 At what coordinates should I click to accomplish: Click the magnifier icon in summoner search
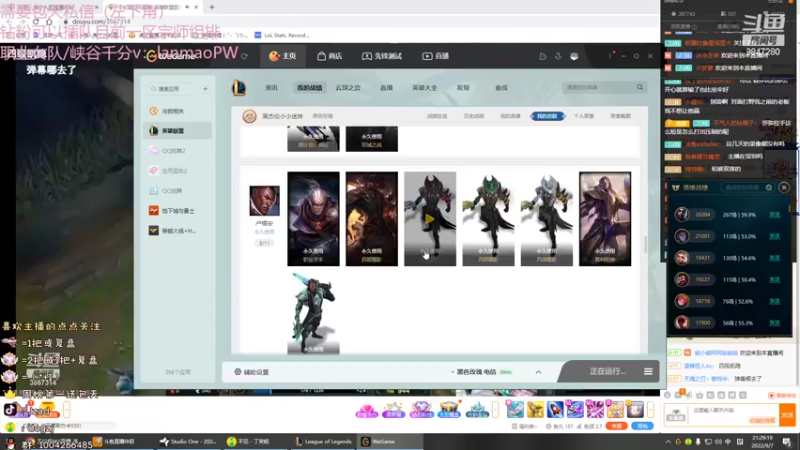point(640,87)
